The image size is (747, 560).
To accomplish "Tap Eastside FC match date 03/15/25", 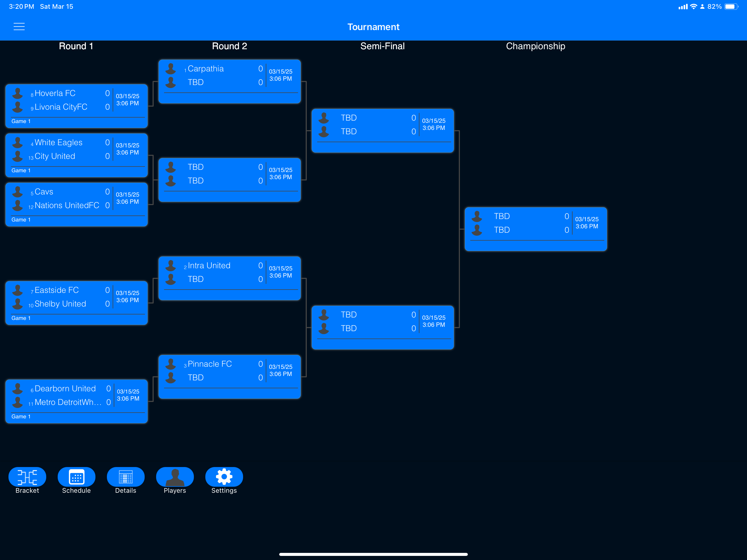I will pos(127,293).
